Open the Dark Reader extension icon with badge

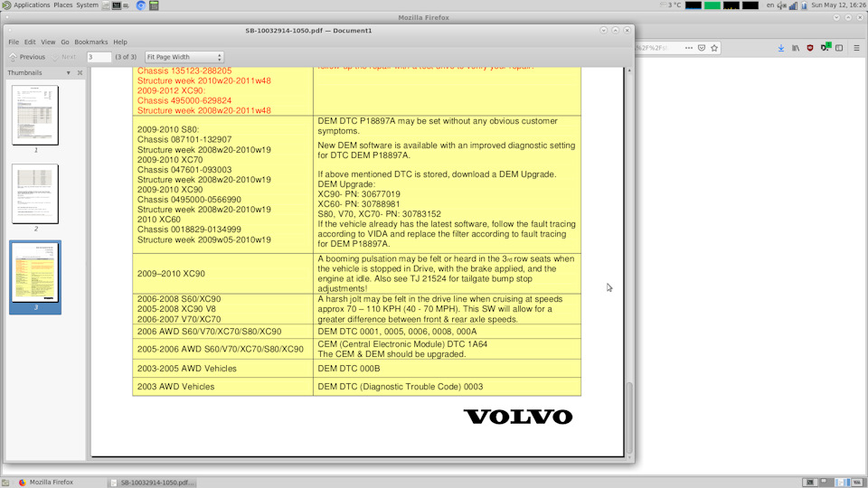(825, 48)
